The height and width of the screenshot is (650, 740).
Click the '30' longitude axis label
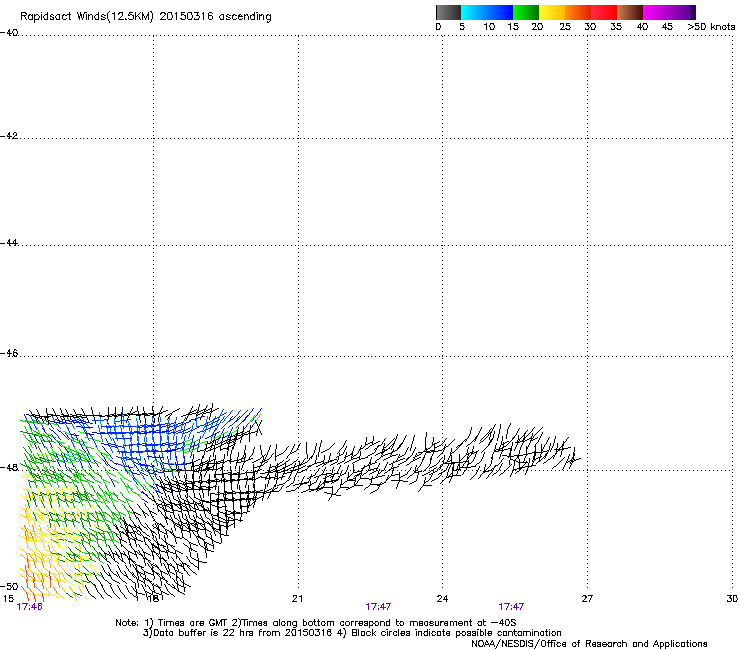point(732,599)
